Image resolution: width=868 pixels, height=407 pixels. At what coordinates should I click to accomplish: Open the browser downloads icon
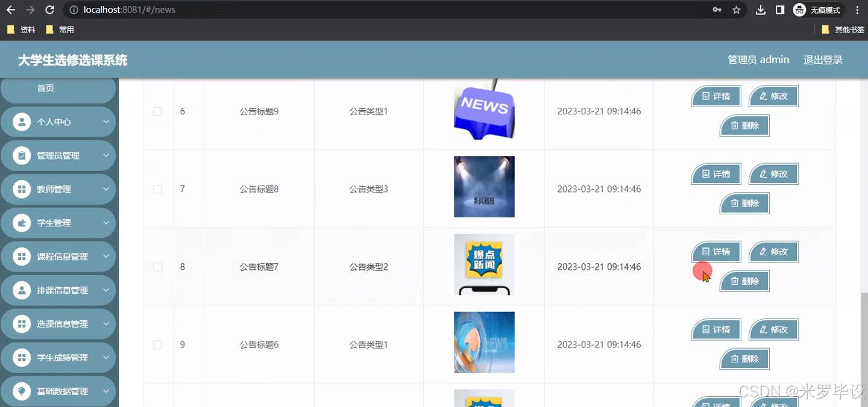click(x=761, y=10)
